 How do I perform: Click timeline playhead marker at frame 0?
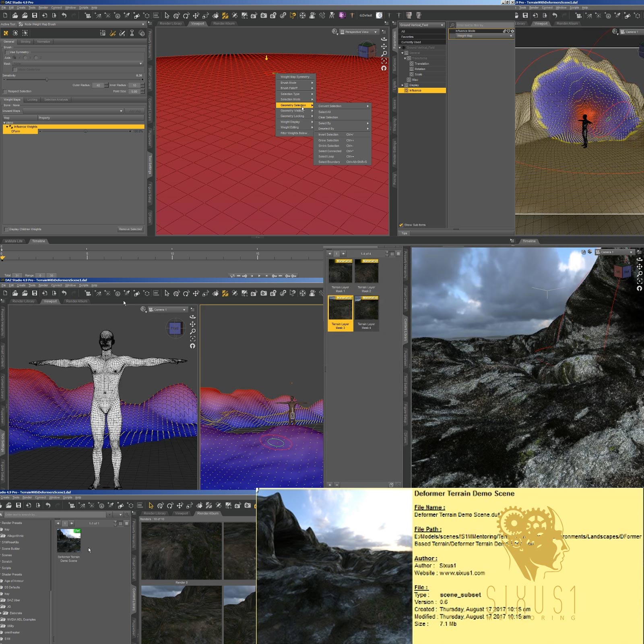coord(3,258)
